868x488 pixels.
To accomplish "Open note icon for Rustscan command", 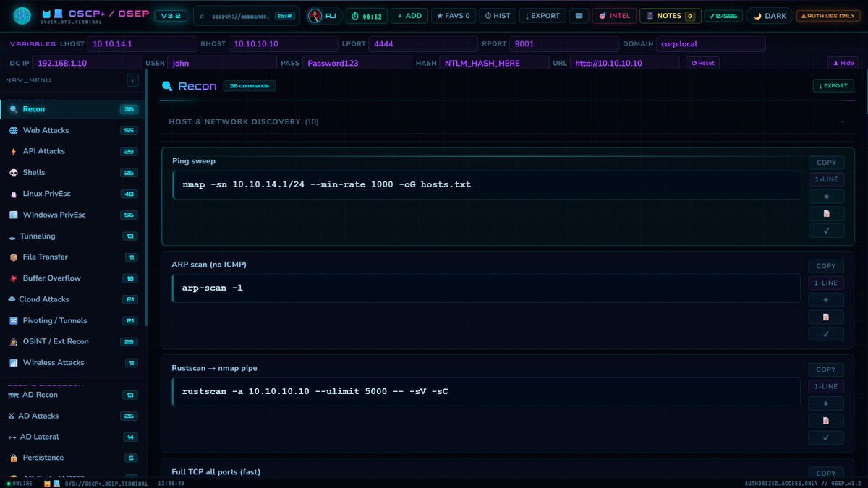I will 826,420.
